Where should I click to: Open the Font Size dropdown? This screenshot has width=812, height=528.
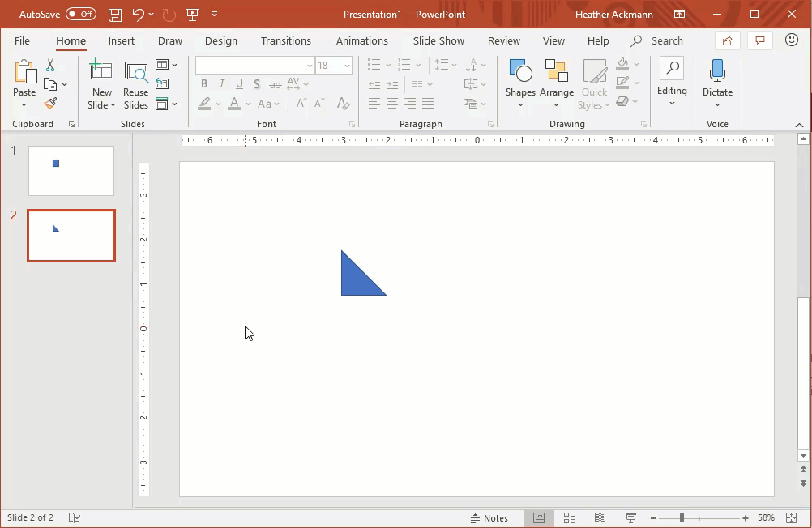(x=346, y=65)
